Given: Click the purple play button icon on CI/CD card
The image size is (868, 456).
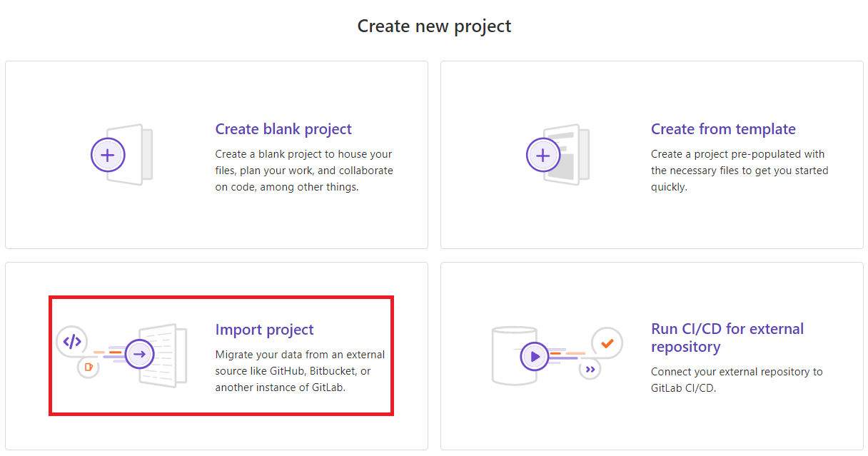Looking at the screenshot, I should point(534,355).
